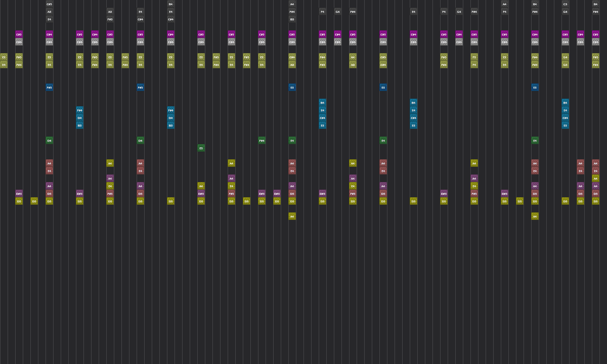Select the rightmost magenta C#5 note
The height and width of the screenshot is (364, 607).
pyautogui.click(x=596, y=34)
